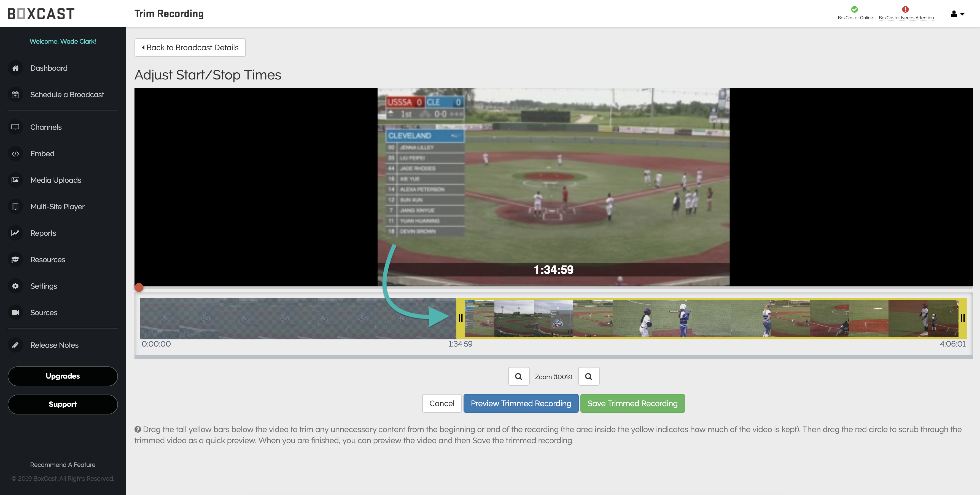Screen dimensions: 980x495
Task: Click the zoom in magnifier button
Action: [589, 377]
